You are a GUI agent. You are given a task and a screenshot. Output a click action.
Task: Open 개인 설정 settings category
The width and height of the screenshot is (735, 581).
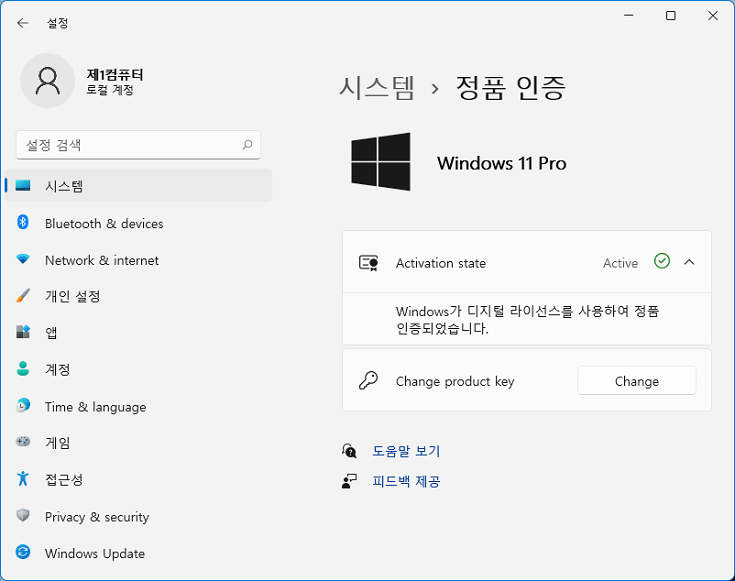(x=138, y=296)
